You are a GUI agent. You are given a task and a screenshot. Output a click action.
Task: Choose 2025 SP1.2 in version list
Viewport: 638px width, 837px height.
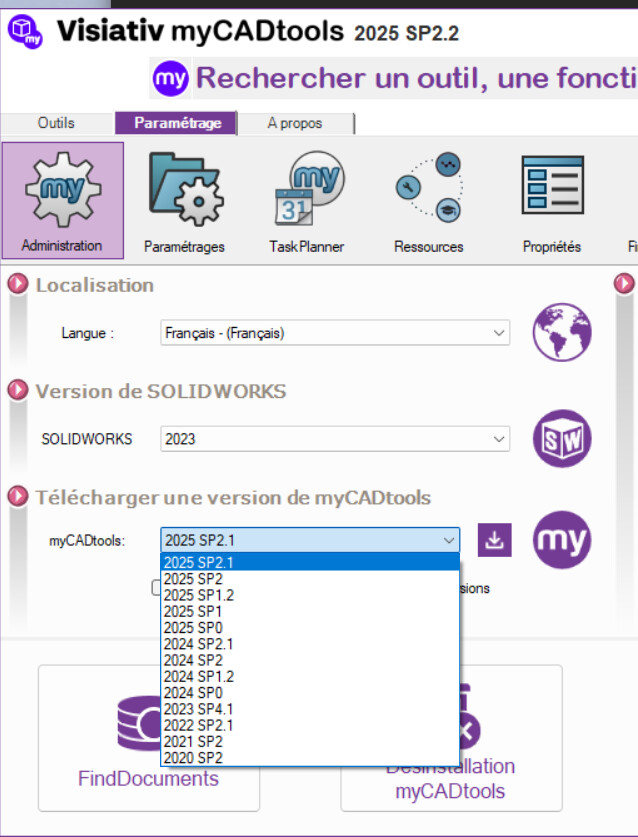coord(200,594)
